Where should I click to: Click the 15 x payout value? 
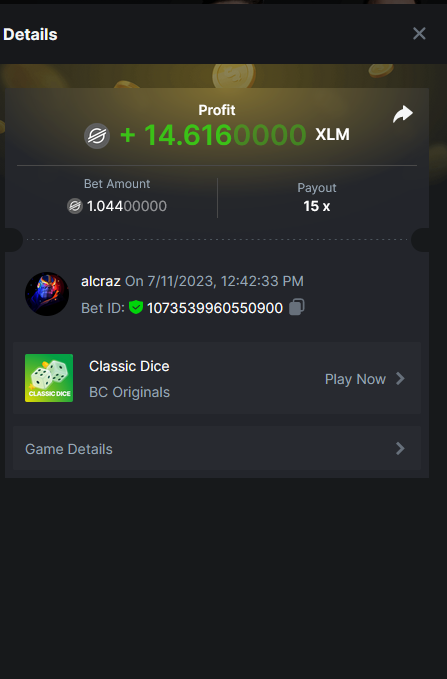(317, 206)
